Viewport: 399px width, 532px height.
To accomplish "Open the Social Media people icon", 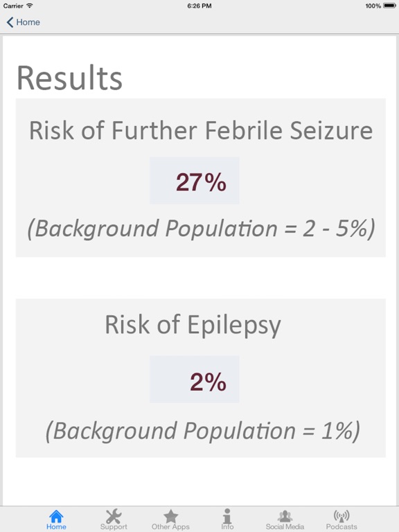I will pyautogui.click(x=285, y=516).
